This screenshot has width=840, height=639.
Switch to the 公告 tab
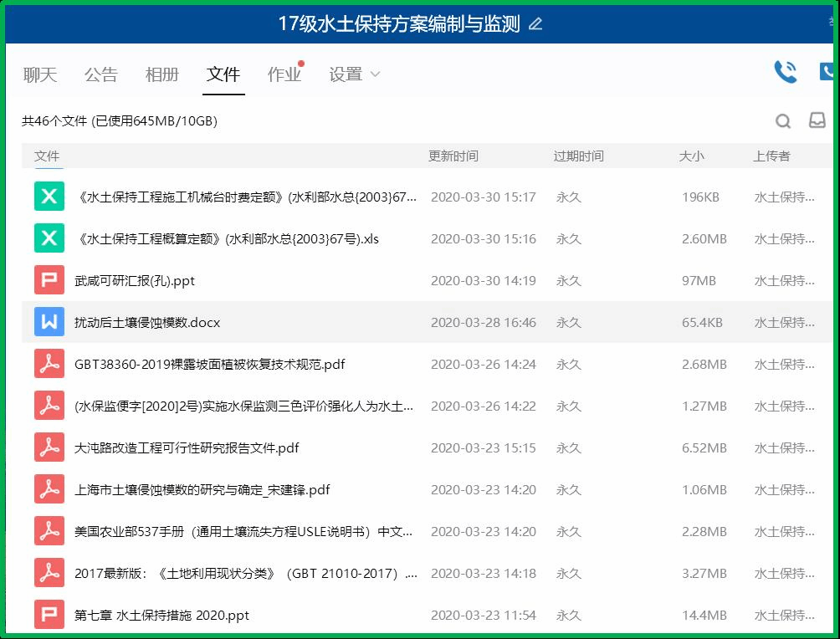(101, 74)
